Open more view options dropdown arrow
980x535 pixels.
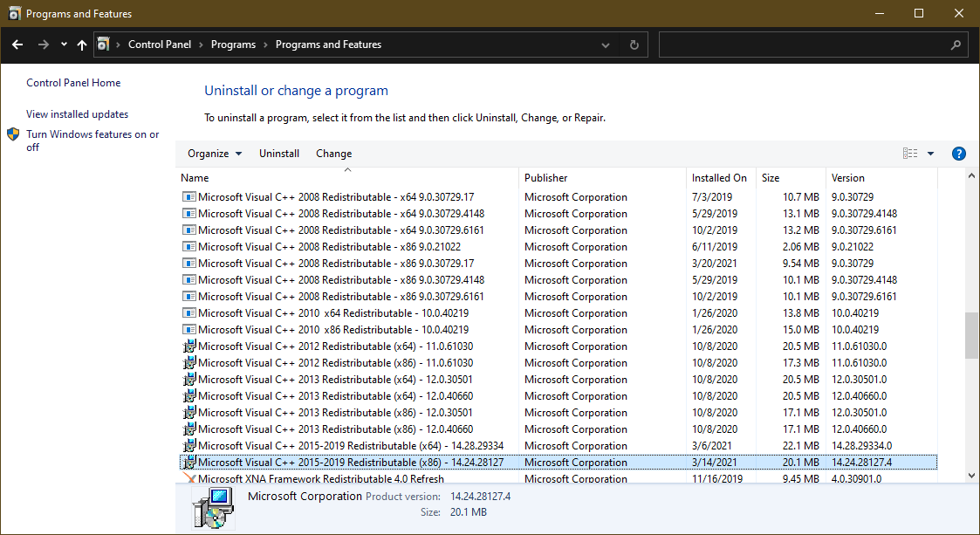pyautogui.click(x=930, y=154)
